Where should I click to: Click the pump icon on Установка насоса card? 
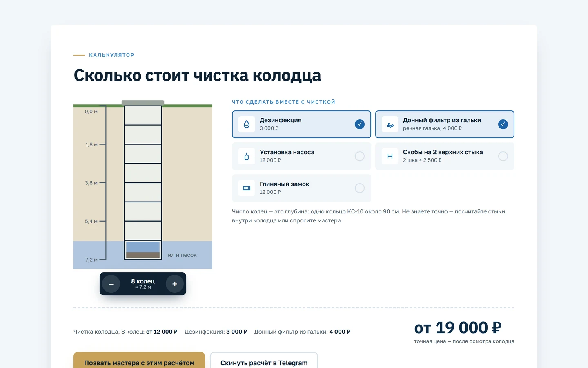(x=247, y=156)
